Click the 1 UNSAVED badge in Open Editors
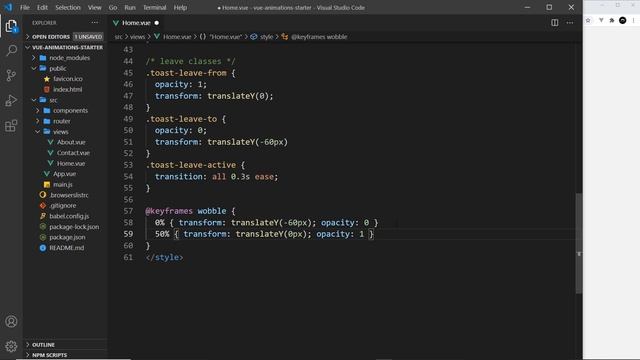This screenshot has width=640, height=360. pyautogui.click(x=88, y=37)
